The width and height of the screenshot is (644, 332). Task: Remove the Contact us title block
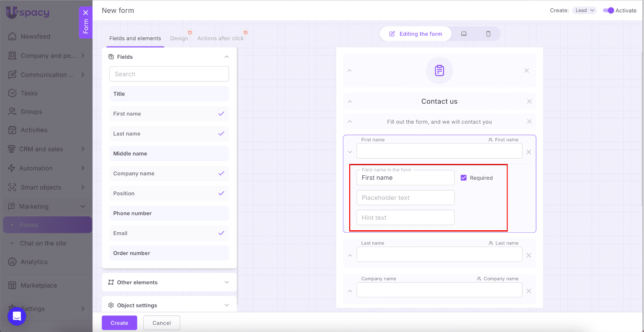[x=529, y=101]
